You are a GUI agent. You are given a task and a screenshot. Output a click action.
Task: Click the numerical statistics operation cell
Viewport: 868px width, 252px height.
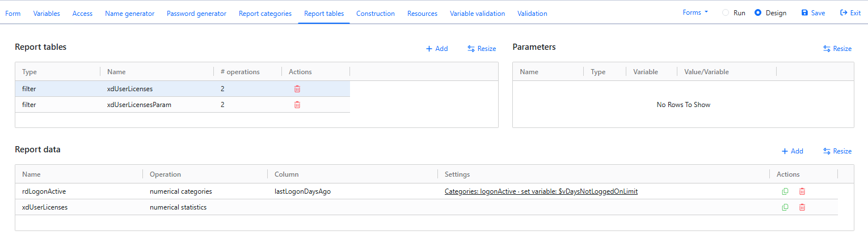[x=205, y=207]
